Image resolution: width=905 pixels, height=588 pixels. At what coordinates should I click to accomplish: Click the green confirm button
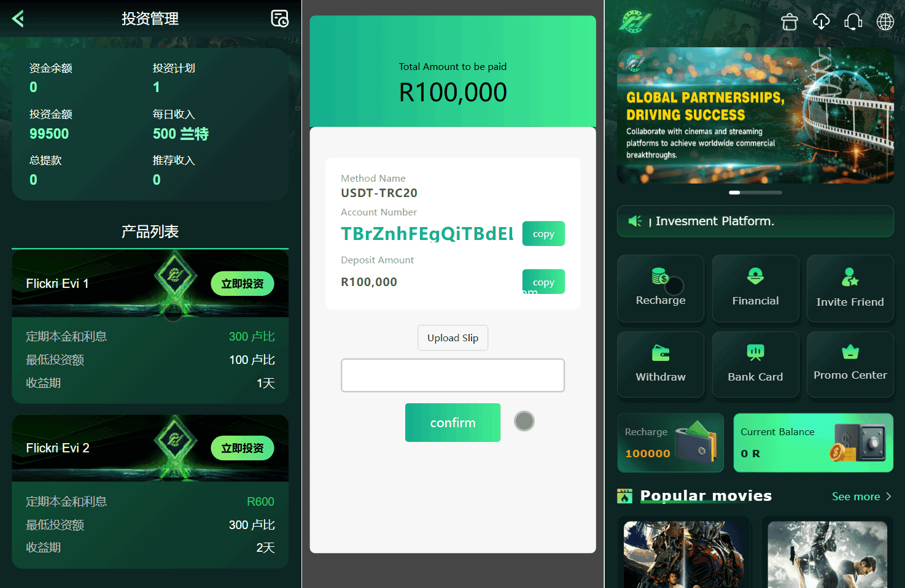(x=452, y=422)
